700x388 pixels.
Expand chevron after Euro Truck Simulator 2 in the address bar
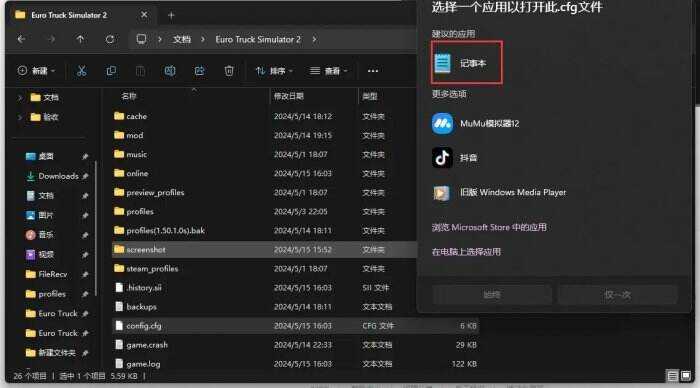(x=314, y=39)
